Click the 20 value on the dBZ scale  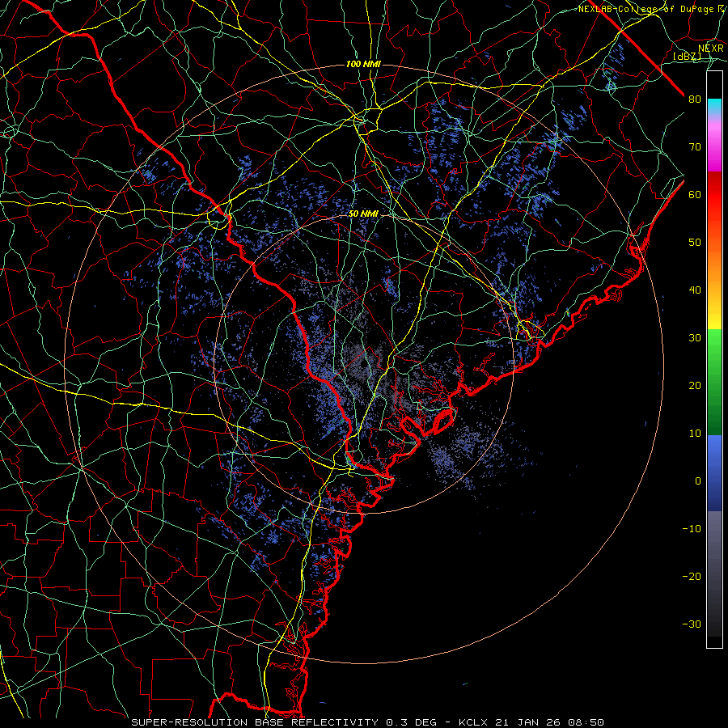click(x=695, y=386)
